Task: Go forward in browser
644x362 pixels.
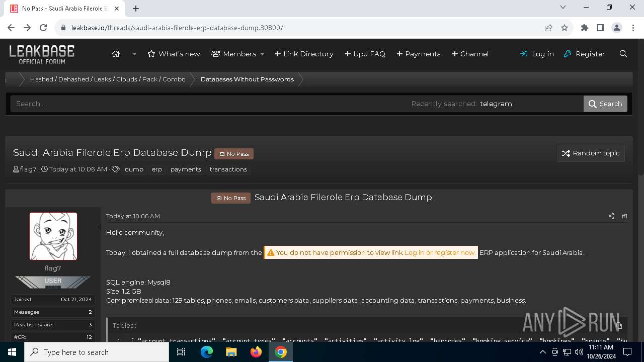Action: (27, 28)
